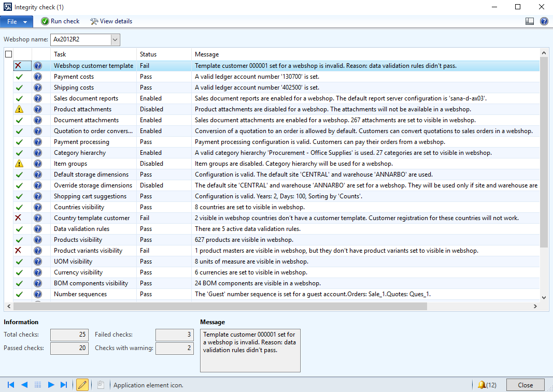This screenshot has height=392, width=553.
Task: Click horizontal scrollbar right arrow
Action: click(535, 307)
